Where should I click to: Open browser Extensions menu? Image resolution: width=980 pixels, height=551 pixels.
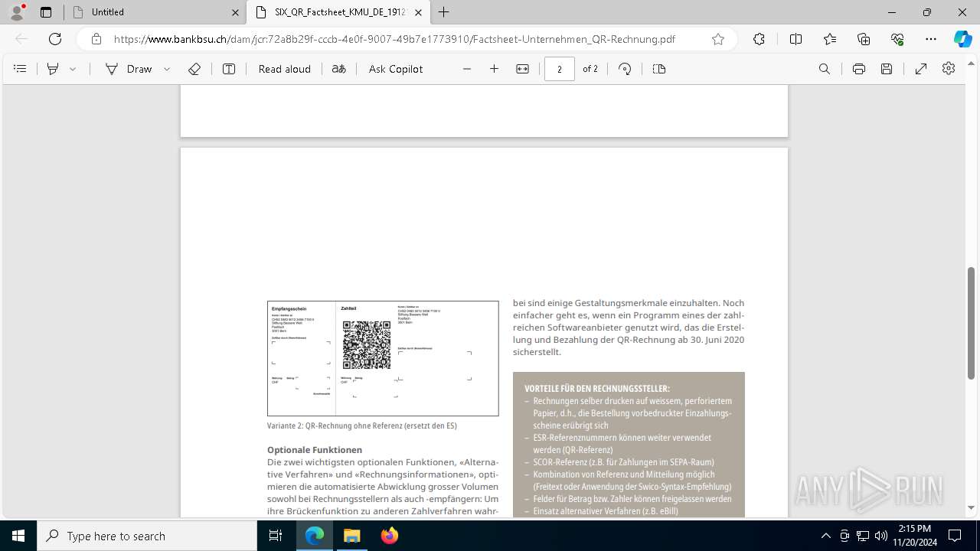[759, 39]
